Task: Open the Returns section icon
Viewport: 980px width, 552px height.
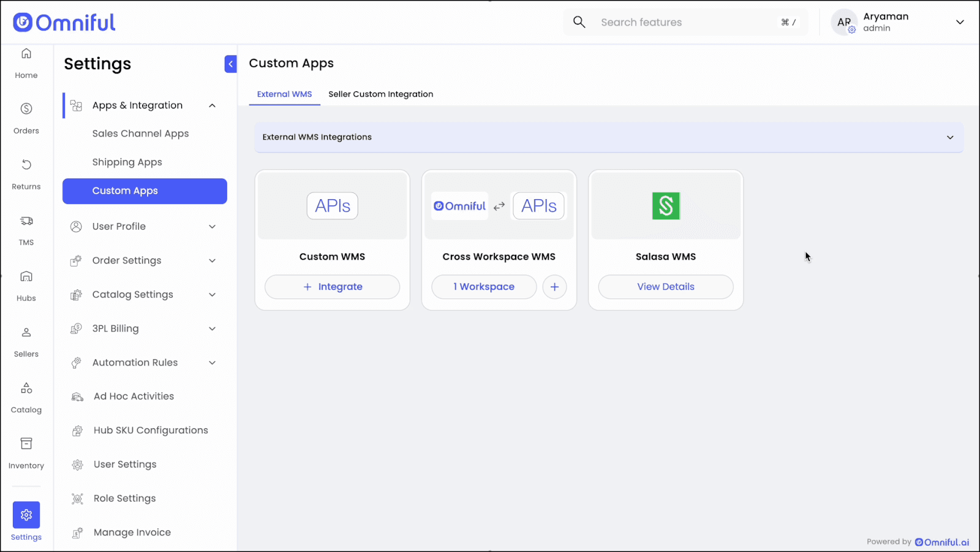Action: [26, 165]
